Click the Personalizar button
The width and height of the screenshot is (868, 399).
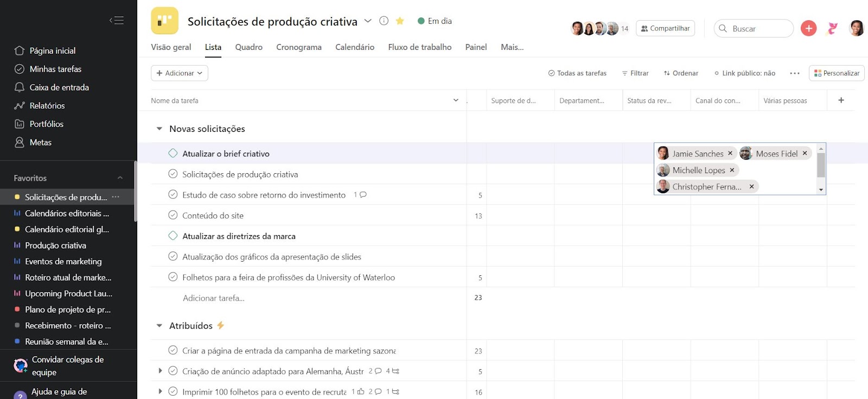836,73
